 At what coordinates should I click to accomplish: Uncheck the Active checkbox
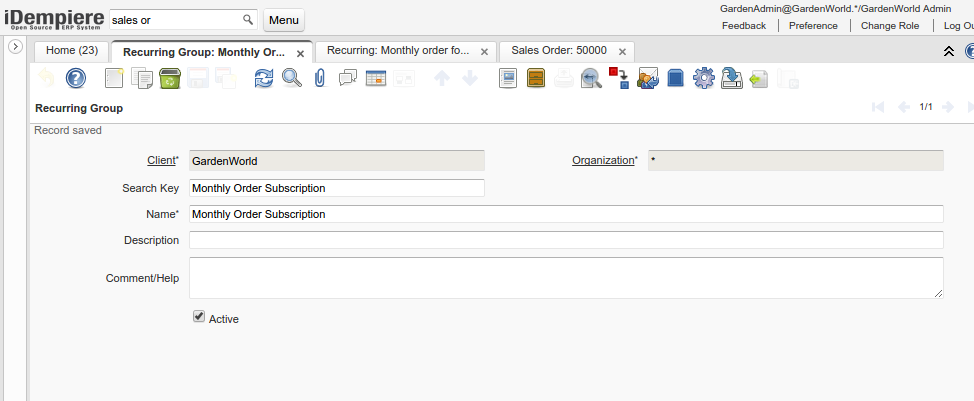[x=199, y=317]
